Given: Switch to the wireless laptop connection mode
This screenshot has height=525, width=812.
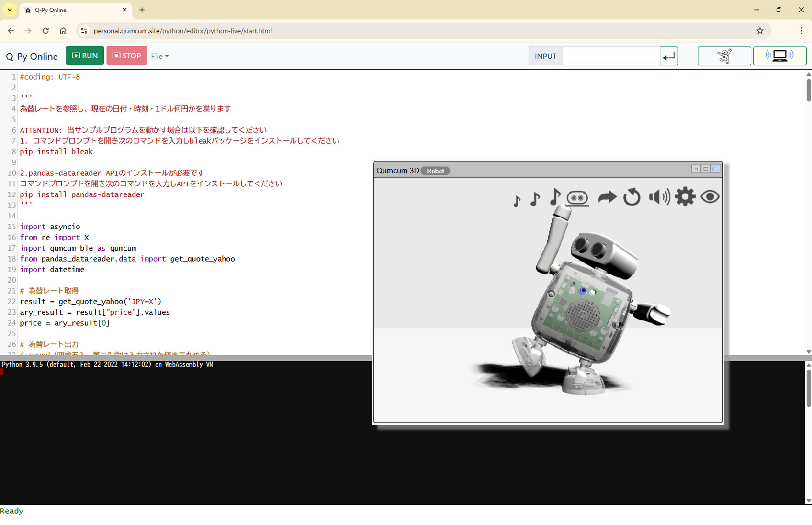Looking at the screenshot, I should (779, 56).
